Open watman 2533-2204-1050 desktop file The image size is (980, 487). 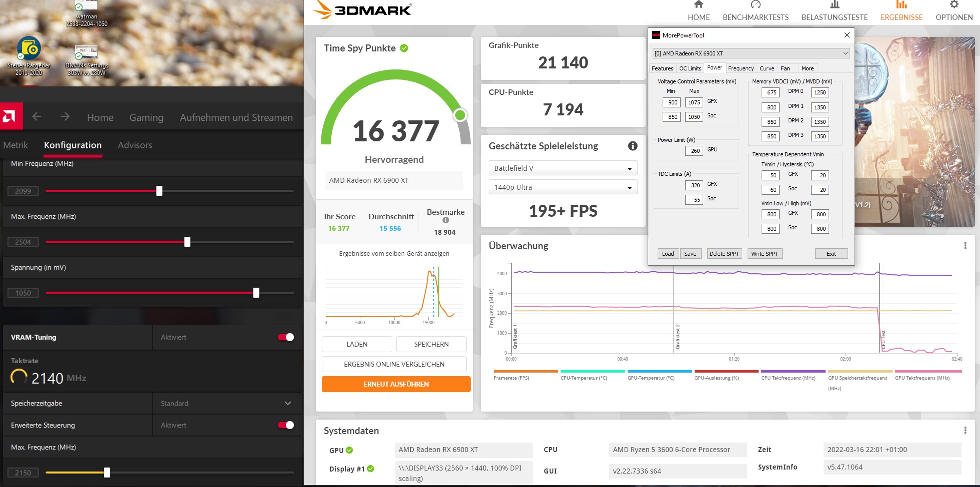(x=87, y=14)
